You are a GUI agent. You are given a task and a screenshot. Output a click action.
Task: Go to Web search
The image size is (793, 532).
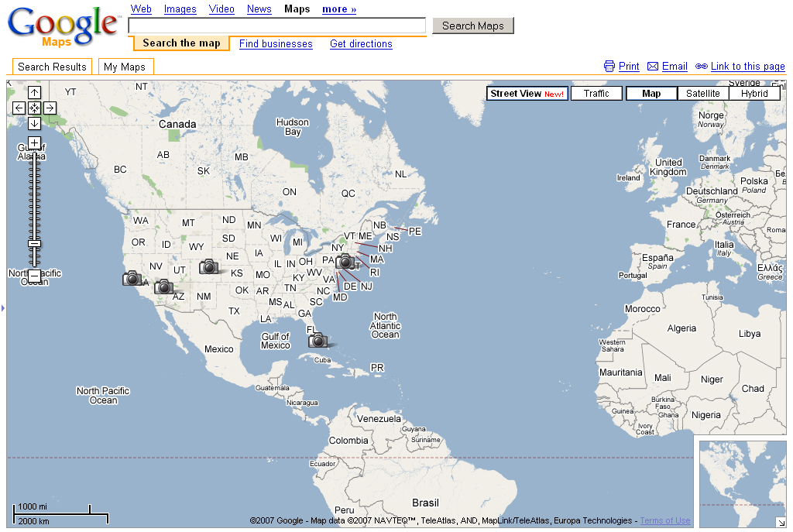coord(141,9)
